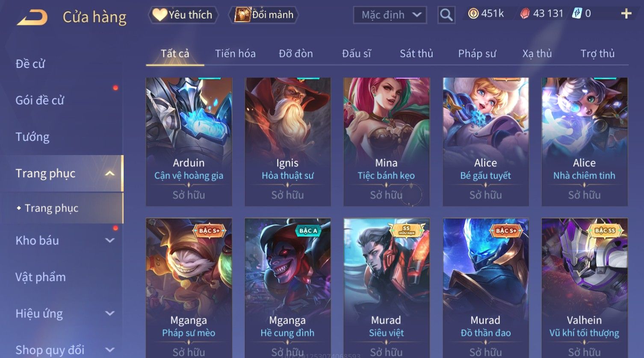Select the Pháp sư category tab
Viewport: 644px width, 358px height.
(477, 54)
